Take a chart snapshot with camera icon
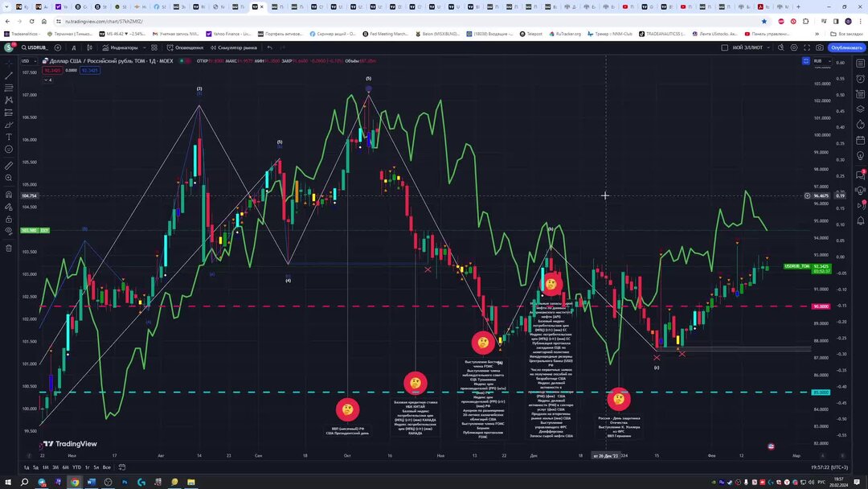 (819, 47)
